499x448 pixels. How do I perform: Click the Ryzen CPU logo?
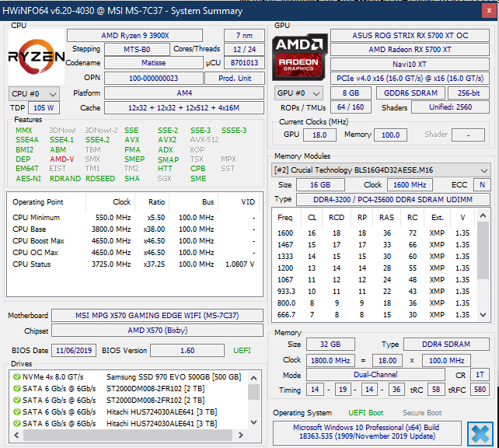37,57
